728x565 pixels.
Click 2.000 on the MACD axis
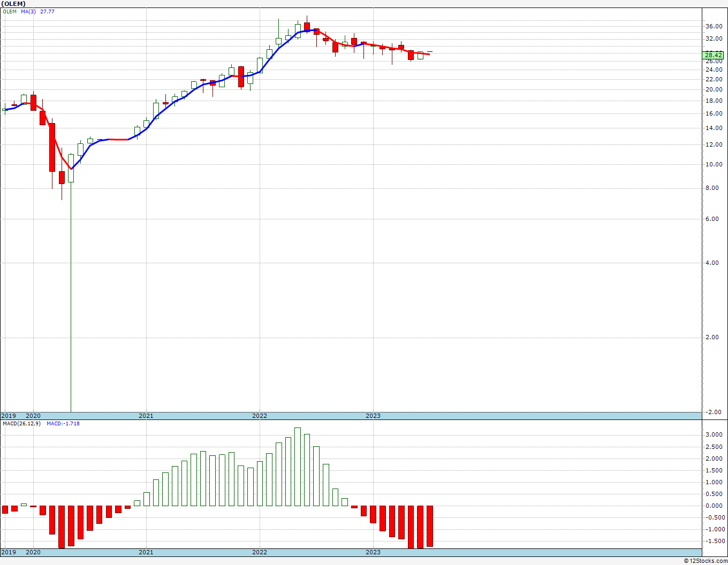pos(715,459)
